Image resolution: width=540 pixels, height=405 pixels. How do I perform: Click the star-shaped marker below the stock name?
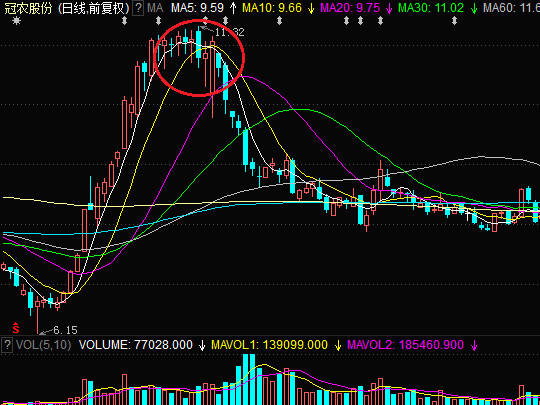click(x=16, y=21)
